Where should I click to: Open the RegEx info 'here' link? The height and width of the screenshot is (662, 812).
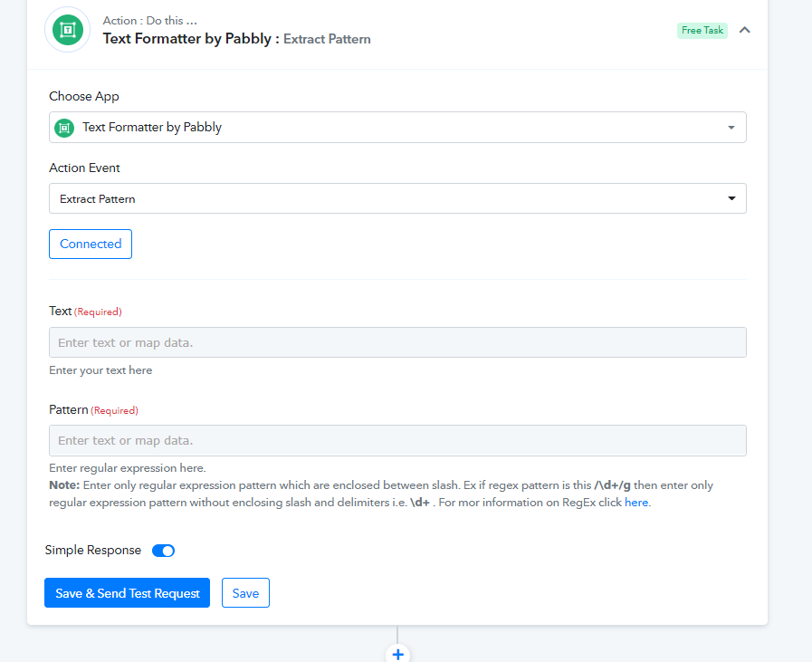coord(636,503)
